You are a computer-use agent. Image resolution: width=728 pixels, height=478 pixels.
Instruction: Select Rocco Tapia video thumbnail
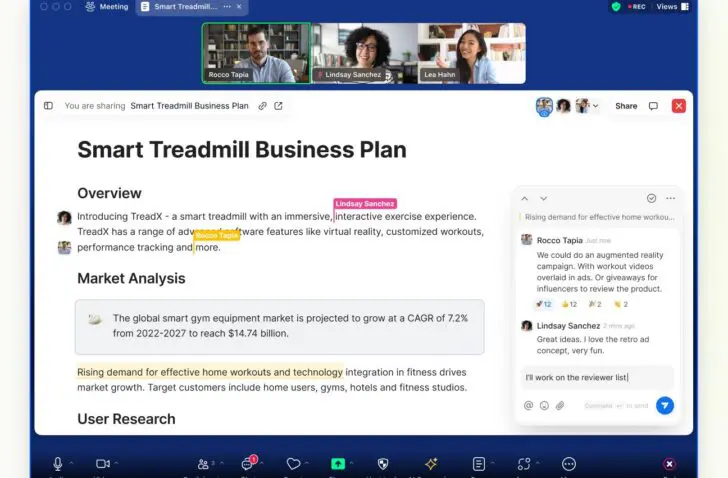pyautogui.click(x=256, y=53)
